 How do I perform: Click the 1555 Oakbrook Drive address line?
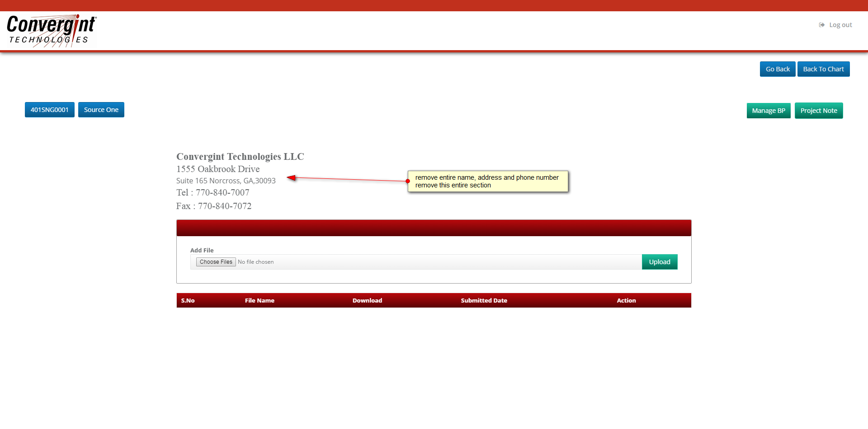218,169
